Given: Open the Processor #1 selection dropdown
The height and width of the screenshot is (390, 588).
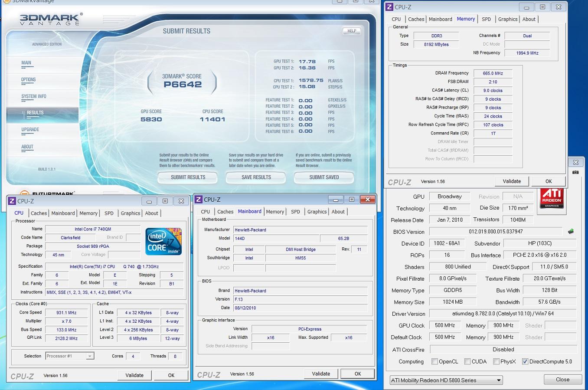Looking at the screenshot, I should [89, 356].
